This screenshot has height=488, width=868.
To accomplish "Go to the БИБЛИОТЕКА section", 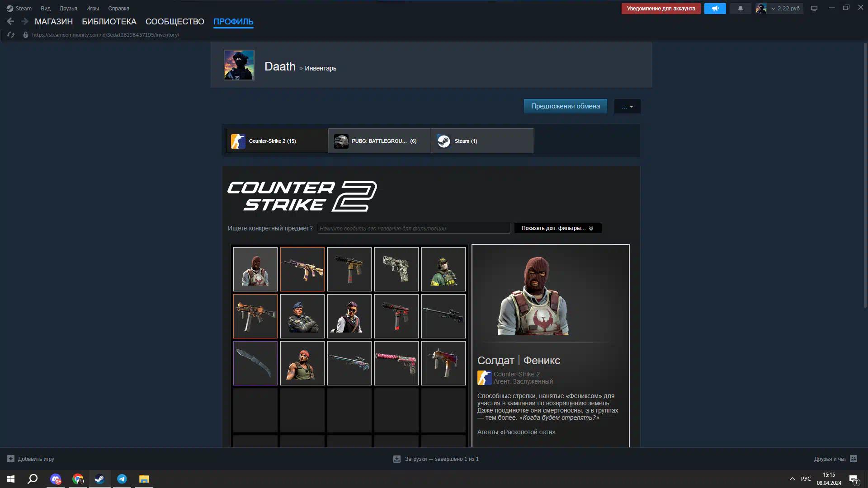I will point(109,22).
